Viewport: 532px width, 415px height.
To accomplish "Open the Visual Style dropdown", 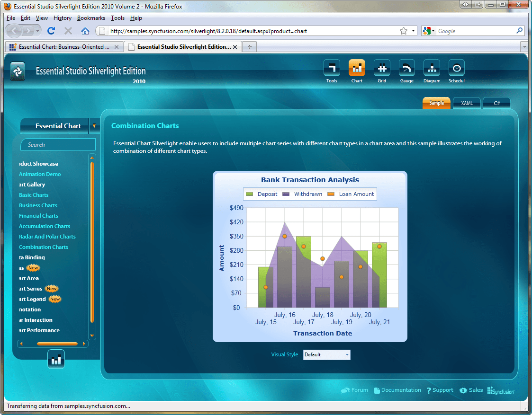I will (x=347, y=354).
